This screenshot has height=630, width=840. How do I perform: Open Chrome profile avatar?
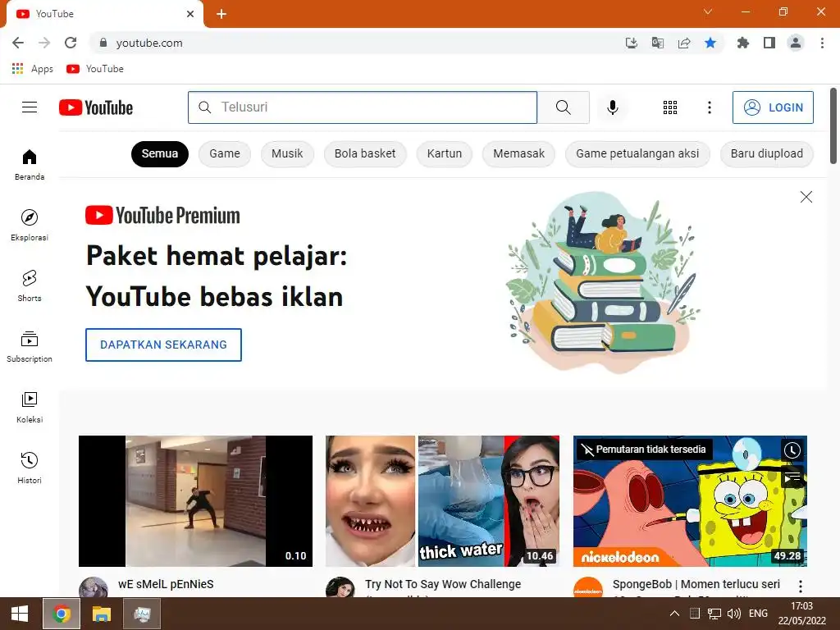coord(796,43)
